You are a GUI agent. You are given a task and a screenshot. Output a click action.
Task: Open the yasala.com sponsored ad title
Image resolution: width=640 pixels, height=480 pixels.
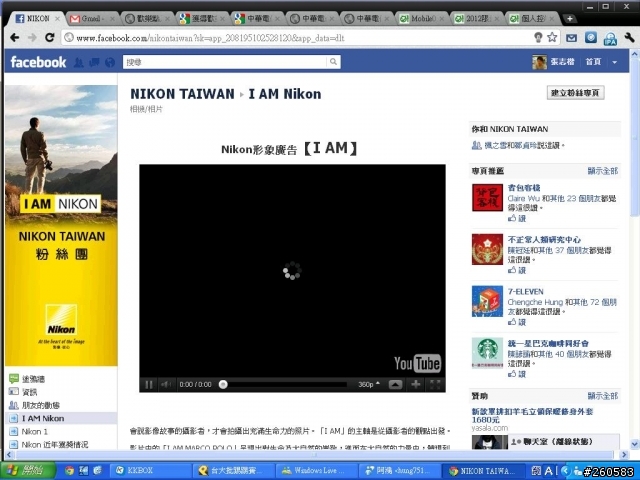pos(532,416)
